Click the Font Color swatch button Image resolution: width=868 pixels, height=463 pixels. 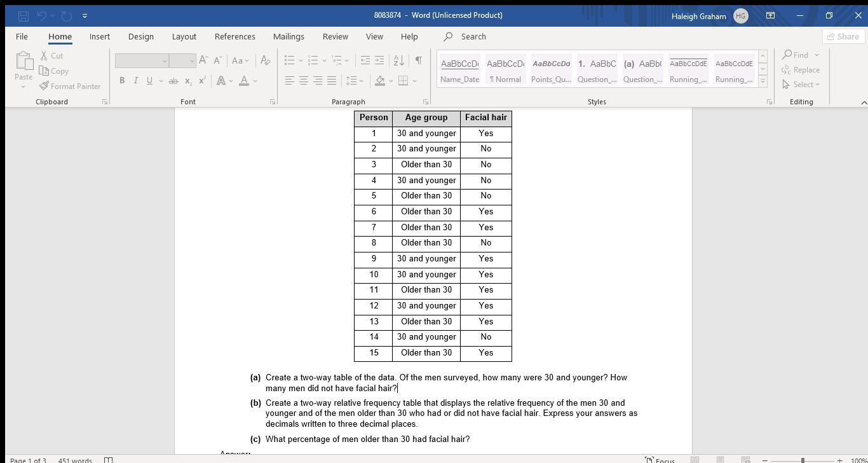pos(244,81)
